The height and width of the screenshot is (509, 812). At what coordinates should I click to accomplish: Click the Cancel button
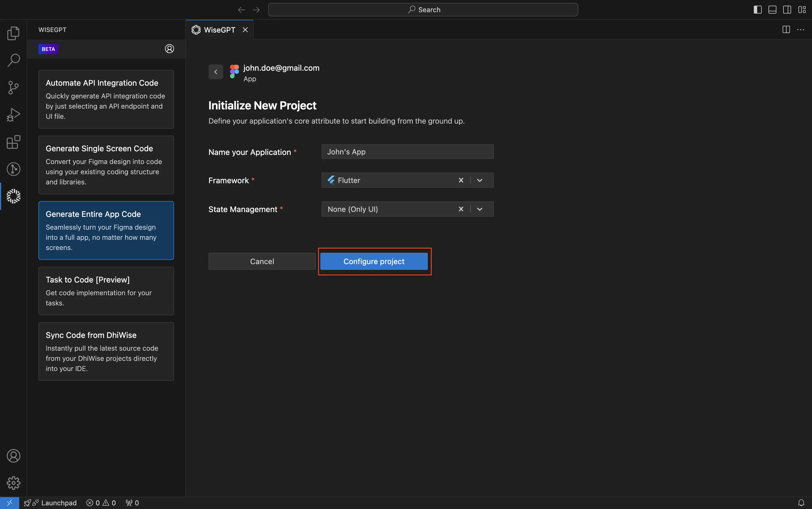click(262, 262)
